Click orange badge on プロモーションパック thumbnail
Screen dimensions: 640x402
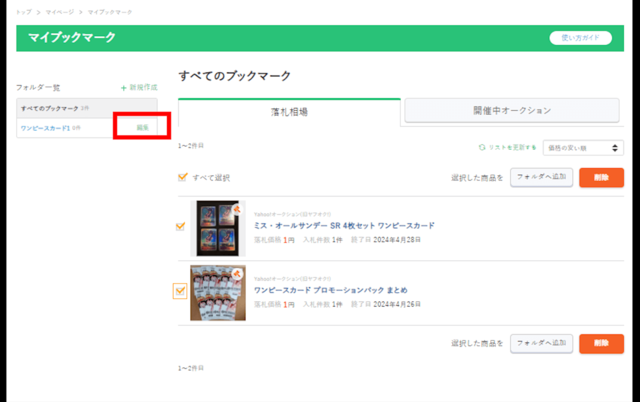click(238, 273)
